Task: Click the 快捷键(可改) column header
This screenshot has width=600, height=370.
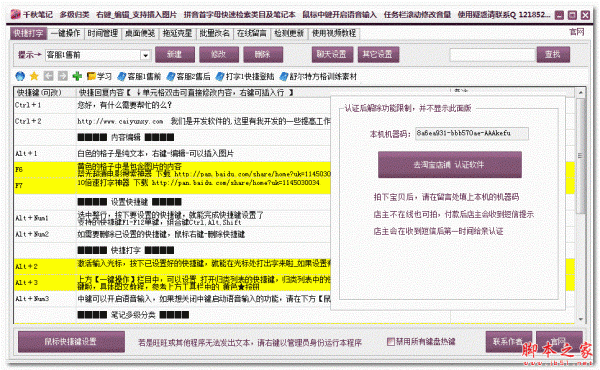Action: pyautogui.click(x=45, y=92)
